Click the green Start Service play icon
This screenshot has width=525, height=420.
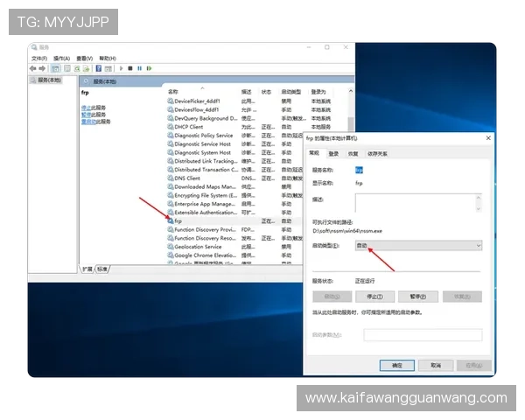[120, 68]
